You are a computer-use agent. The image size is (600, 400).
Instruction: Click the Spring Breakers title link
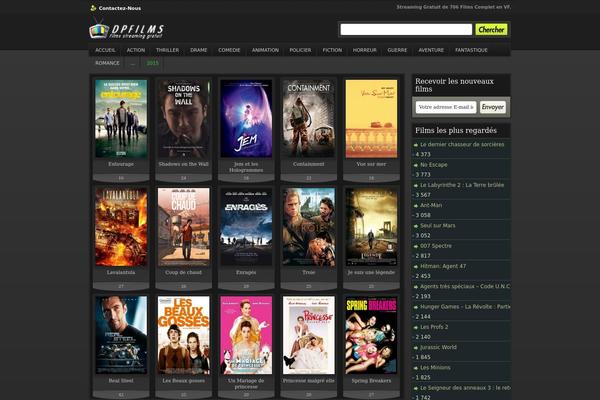371,381
